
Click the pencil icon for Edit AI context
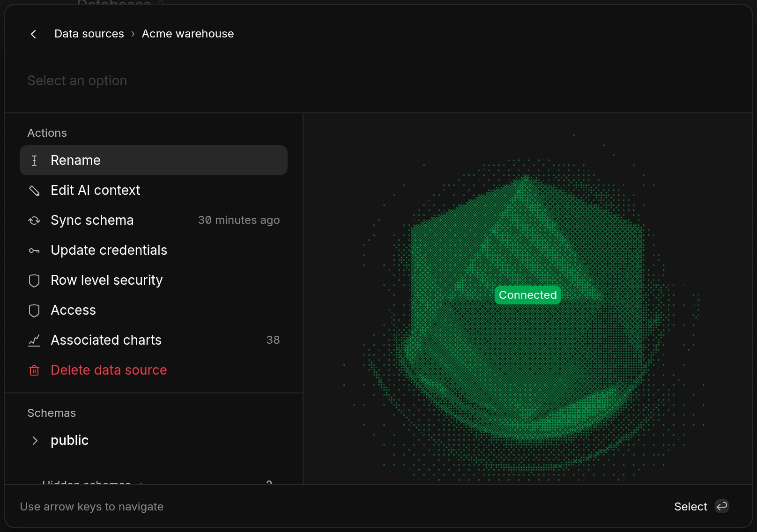point(34,191)
